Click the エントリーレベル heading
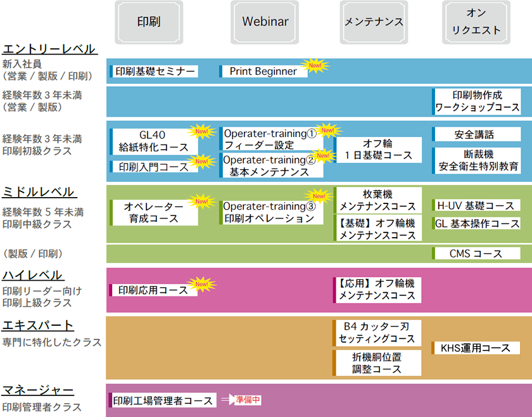Screen dimensions: 532x417 point(49,49)
